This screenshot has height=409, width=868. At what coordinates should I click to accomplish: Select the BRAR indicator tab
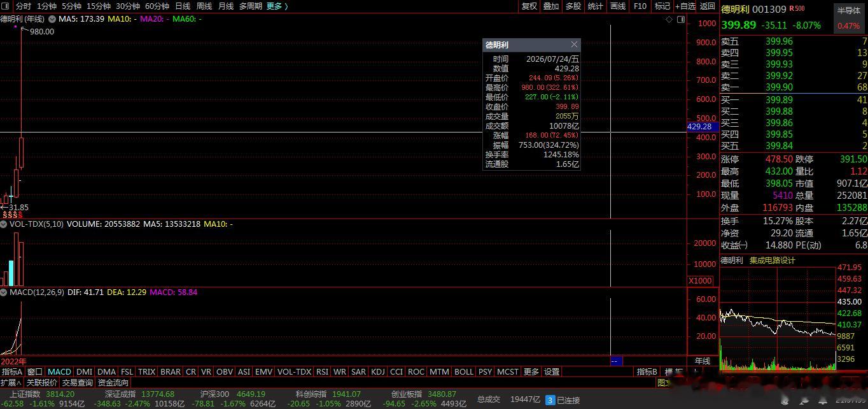tap(171, 372)
